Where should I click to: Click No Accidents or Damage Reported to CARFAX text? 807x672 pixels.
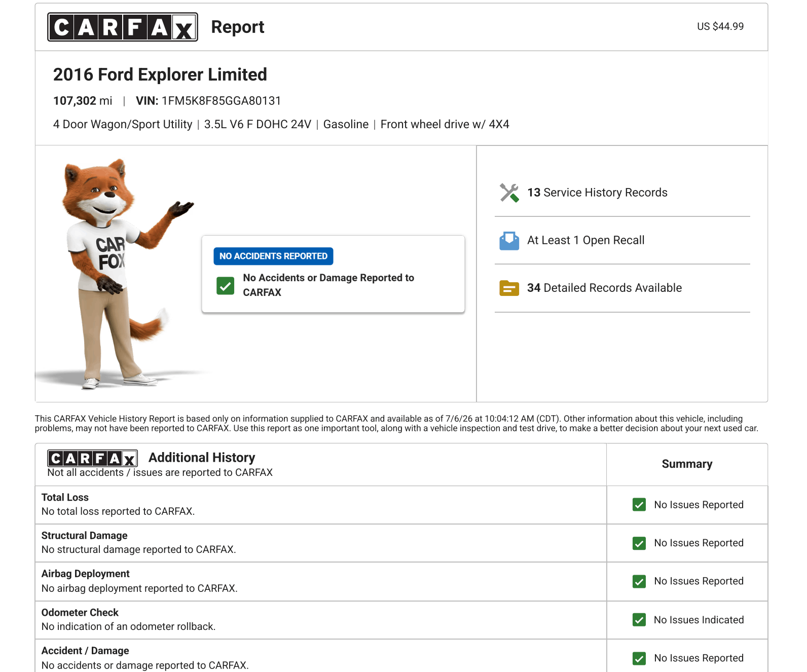[x=328, y=285]
